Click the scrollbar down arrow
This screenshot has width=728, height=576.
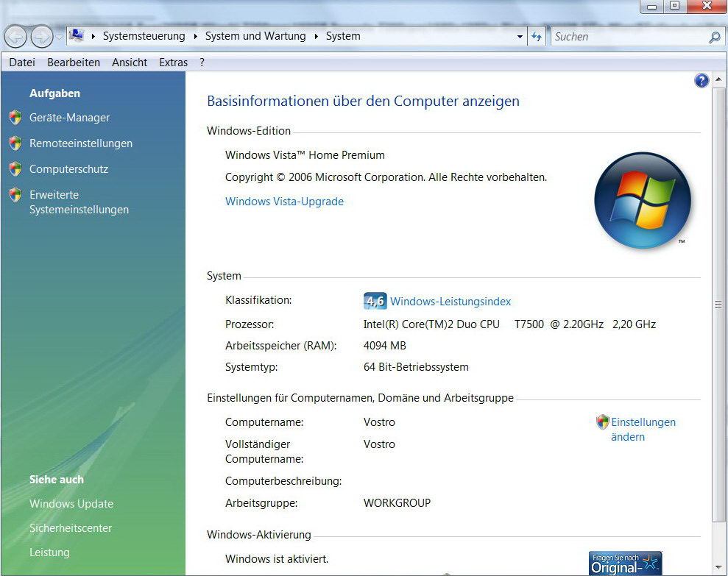click(x=718, y=568)
